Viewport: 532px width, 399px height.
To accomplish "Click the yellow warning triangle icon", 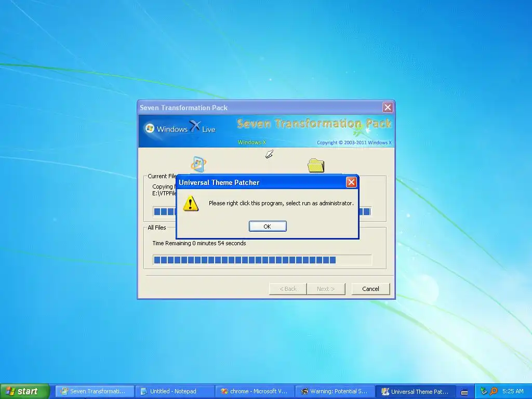I will coord(191,203).
